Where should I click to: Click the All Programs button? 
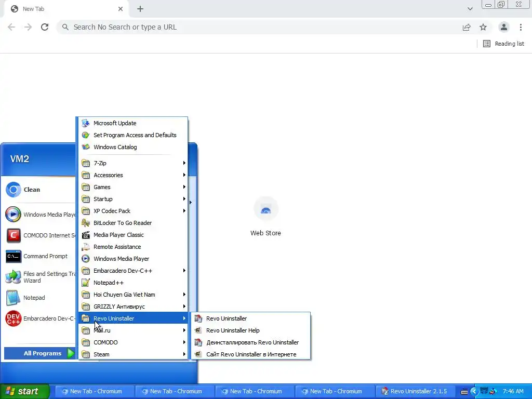click(x=39, y=353)
